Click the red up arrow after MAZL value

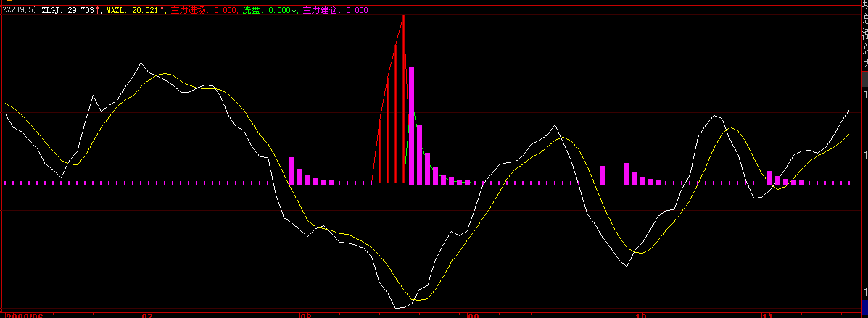162,11
